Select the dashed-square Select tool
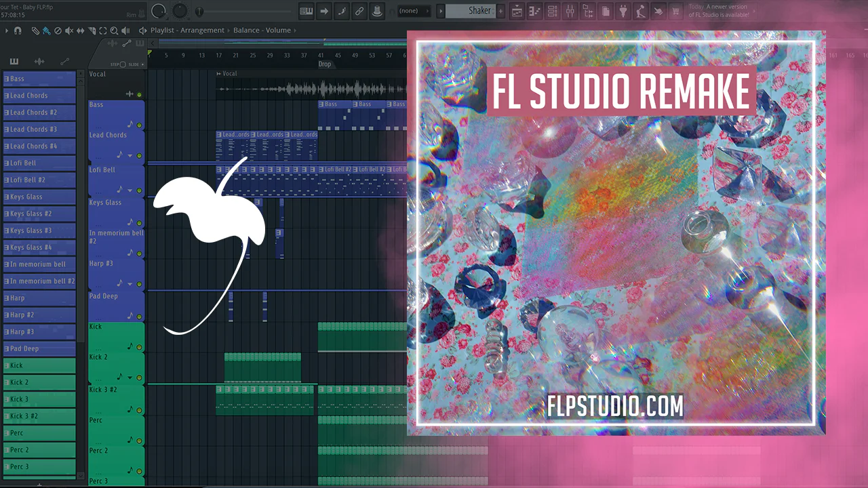The width and height of the screenshot is (868, 488). [x=103, y=30]
